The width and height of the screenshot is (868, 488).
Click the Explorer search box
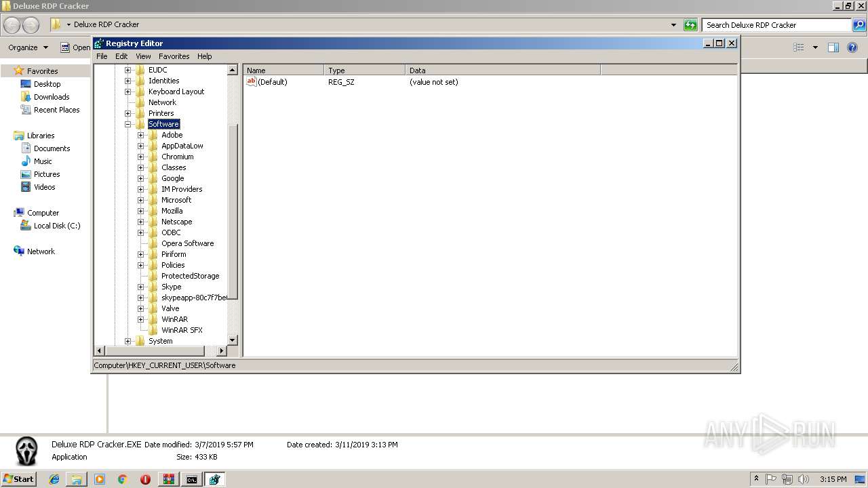click(777, 25)
